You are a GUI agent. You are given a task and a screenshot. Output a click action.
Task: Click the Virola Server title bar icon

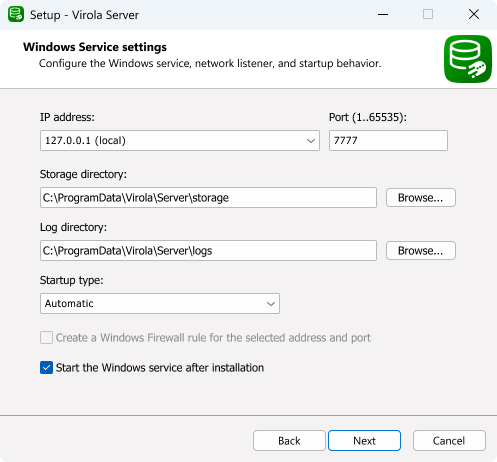pyautogui.click(x=16, y=14)
